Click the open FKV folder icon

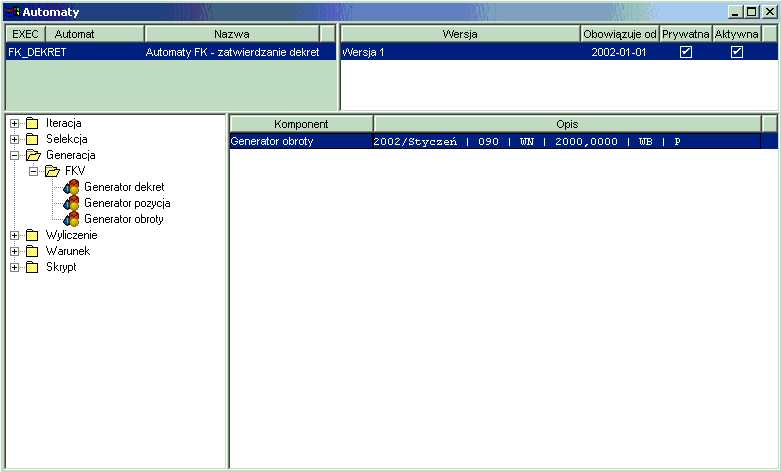click(x=52, y=171)
